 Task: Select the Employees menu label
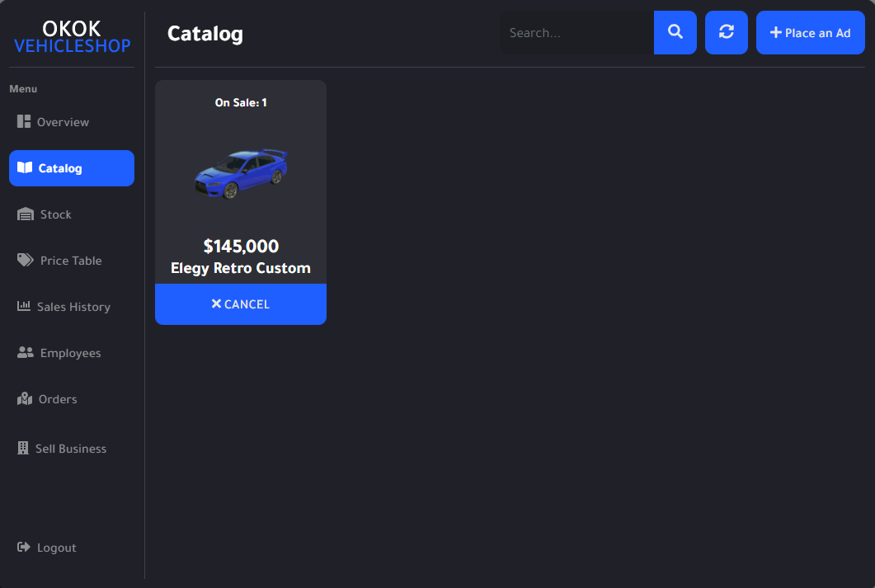click(70, 353)
